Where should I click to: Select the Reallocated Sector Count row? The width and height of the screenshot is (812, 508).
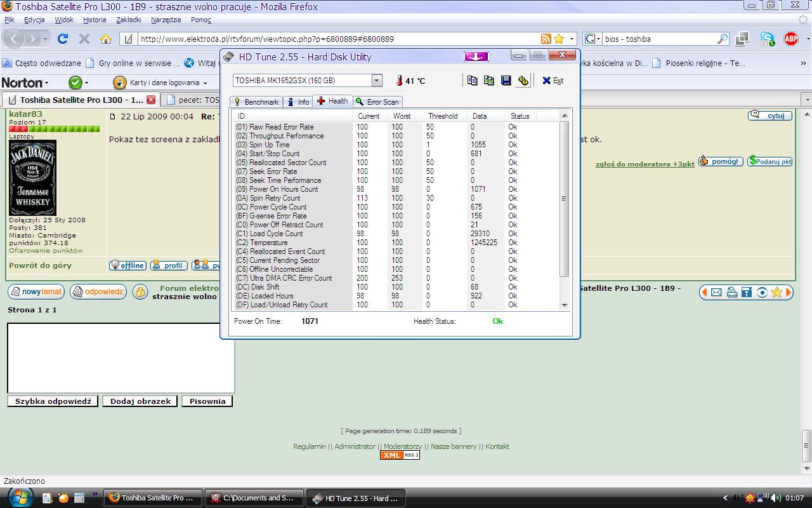396,163
